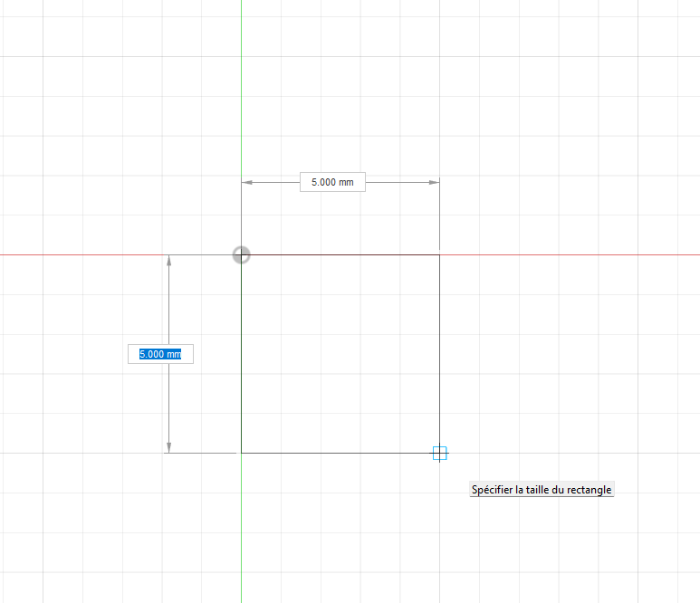Click the bottom extension line of height dimension
This screenshot has width=700, height=603.
[201, 453]
